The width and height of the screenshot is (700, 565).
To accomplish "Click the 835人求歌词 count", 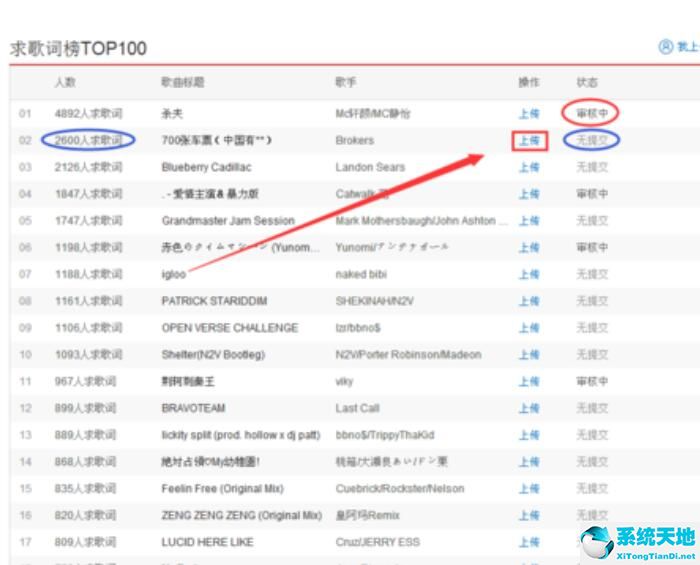I will pos(85,488).
